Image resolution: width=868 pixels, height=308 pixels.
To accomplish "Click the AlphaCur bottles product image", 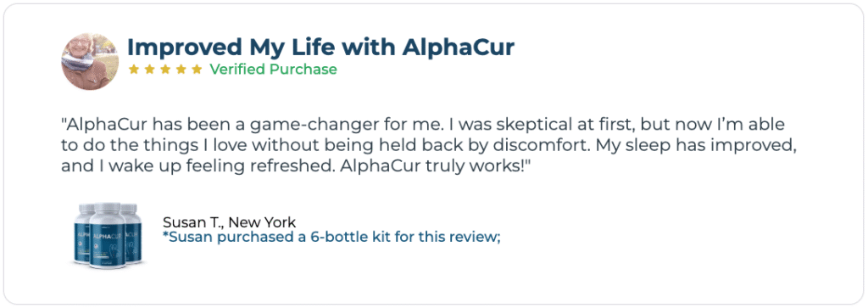I will [105, 235].
